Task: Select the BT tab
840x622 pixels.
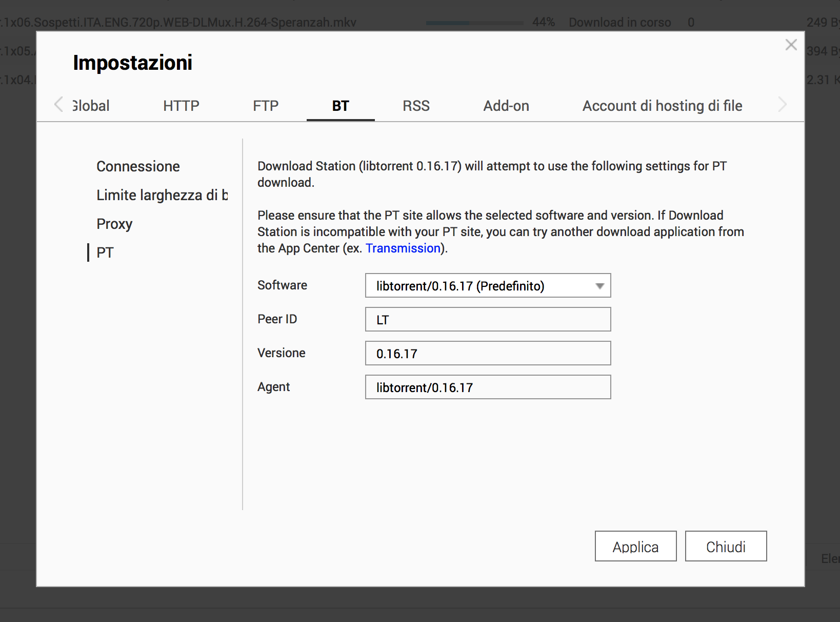Action: (x=341, y=106)
